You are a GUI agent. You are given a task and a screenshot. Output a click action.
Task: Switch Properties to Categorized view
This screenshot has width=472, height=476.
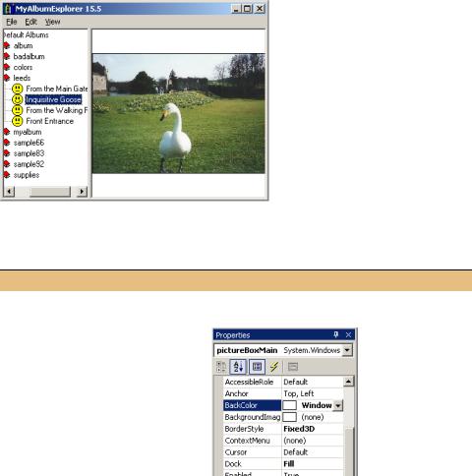[x=221, y=367]
